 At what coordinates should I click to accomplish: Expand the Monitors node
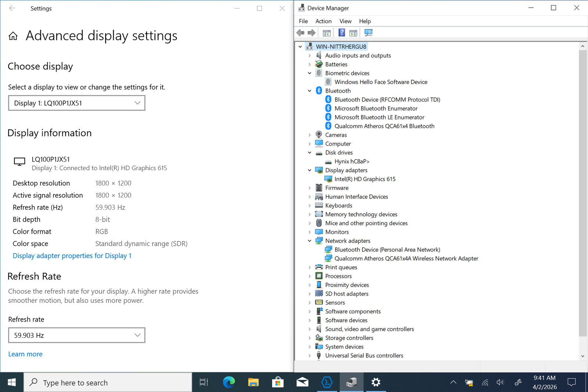309,232
